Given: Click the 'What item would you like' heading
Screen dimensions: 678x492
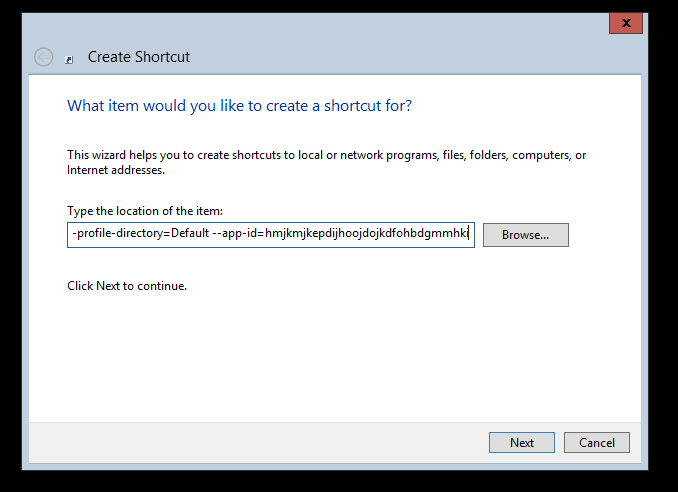Looking at the screenshot, I should [x=240, y=106].
